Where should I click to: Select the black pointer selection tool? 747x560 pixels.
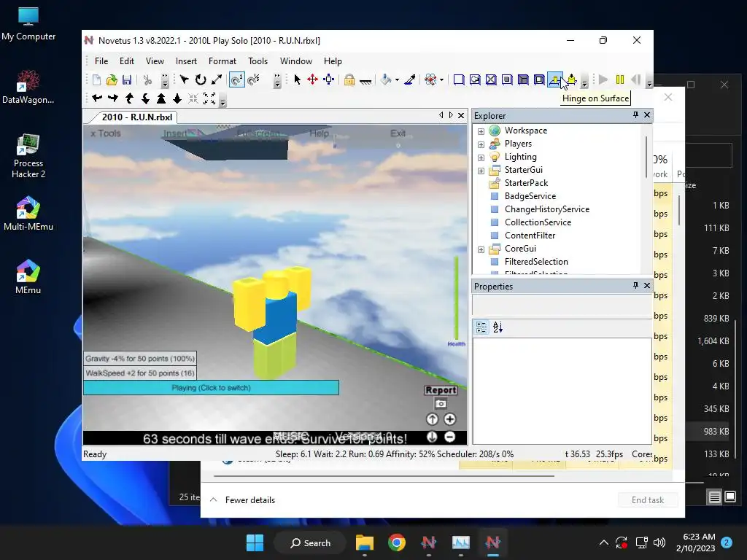tap(298, 79)
